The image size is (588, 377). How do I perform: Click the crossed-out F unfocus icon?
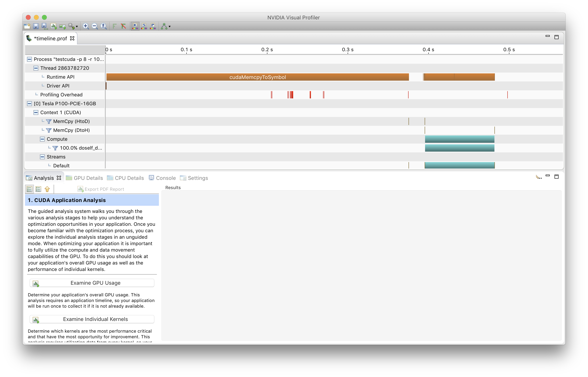(123, 26)
